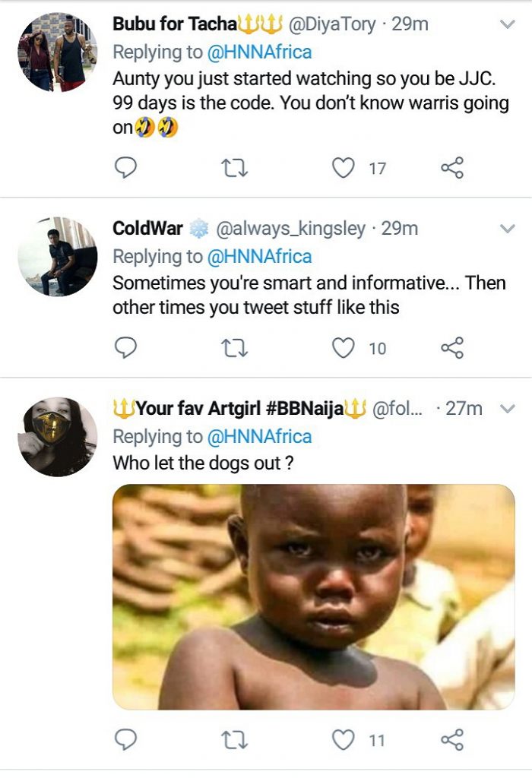Expand the ColdWar tweet options menu
The image size is (532, 778).
point(507,228)
